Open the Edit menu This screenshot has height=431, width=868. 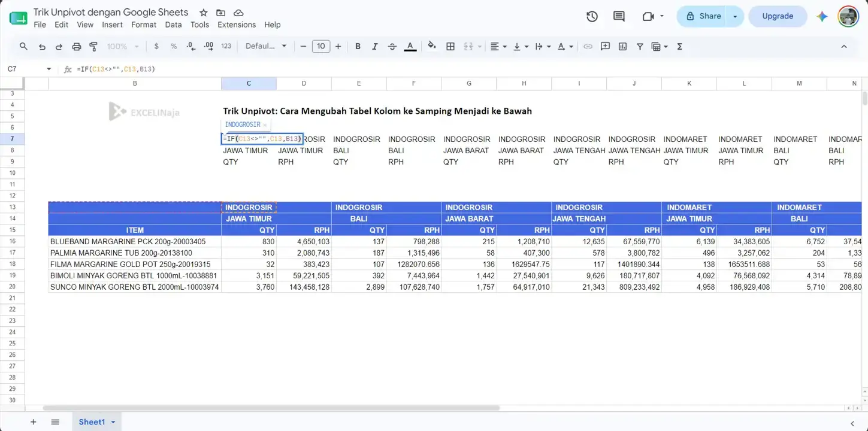pos(61,25)
